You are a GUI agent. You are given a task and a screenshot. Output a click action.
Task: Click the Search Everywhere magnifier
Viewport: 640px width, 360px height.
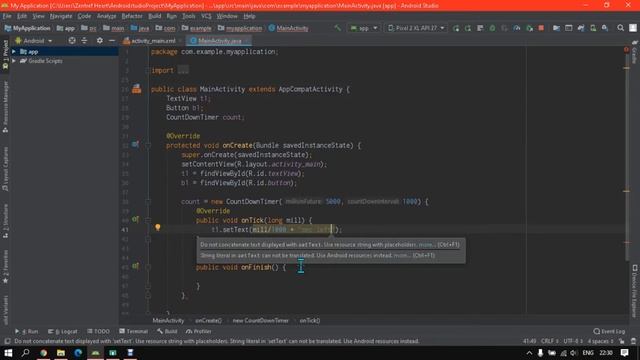pyautogui.click(x=620, y=28)
